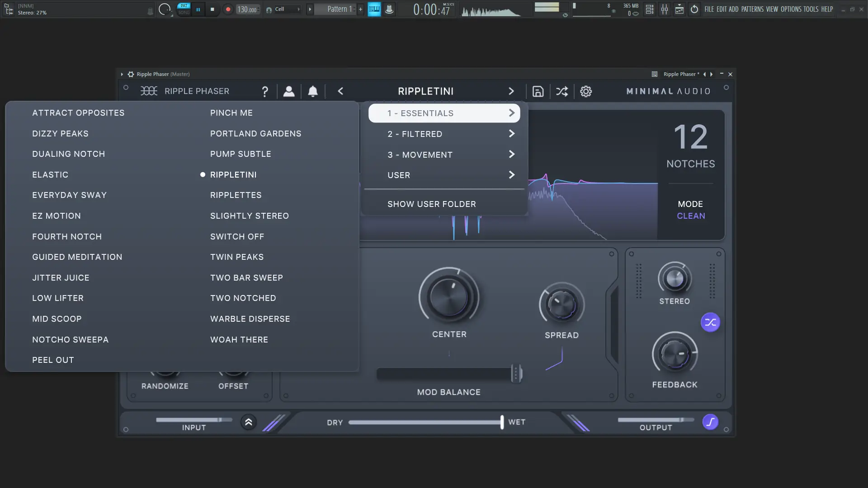Open the user account icon
Screen dimensions: 868x488
tap(289, 91)
